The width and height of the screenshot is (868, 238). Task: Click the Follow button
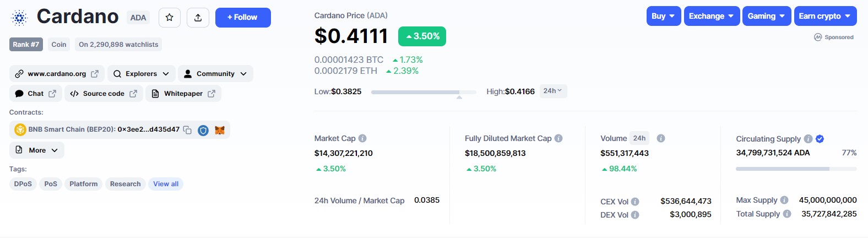(x=243, y=18)
